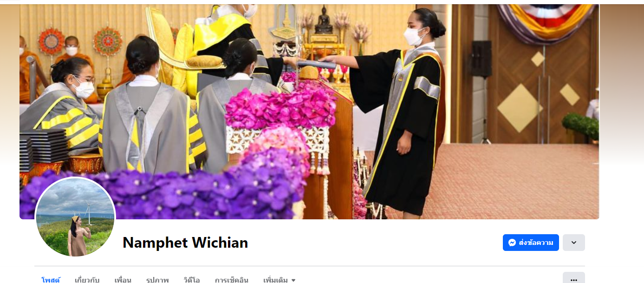
Task: Click the Namphet Wichian profile name
Action: [185, 243]
